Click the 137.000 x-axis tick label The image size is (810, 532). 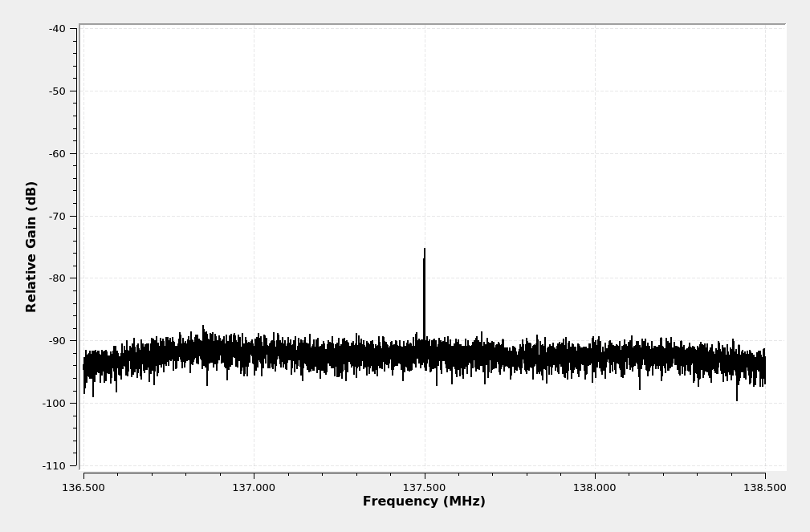tap(254, 487)
